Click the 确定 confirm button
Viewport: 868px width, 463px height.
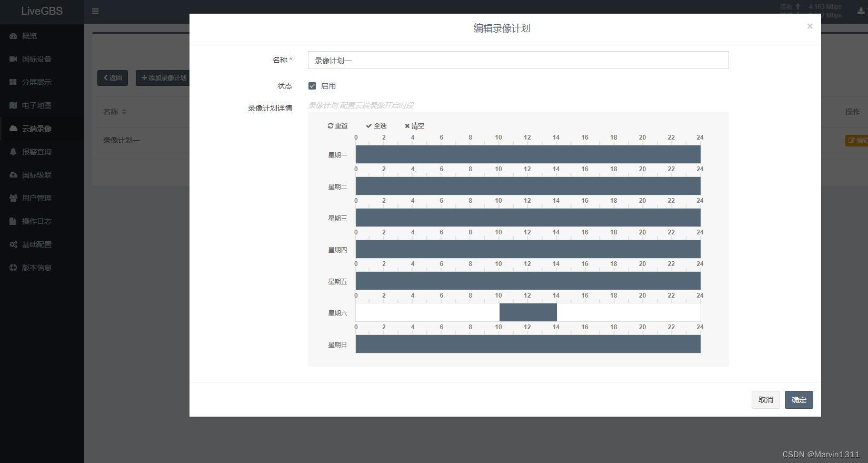(799, 400)
